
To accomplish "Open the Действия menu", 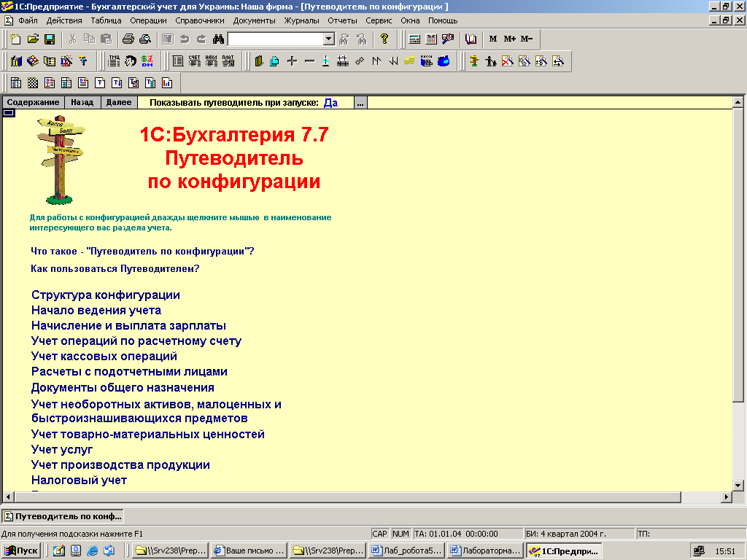I will coord(64,20).
